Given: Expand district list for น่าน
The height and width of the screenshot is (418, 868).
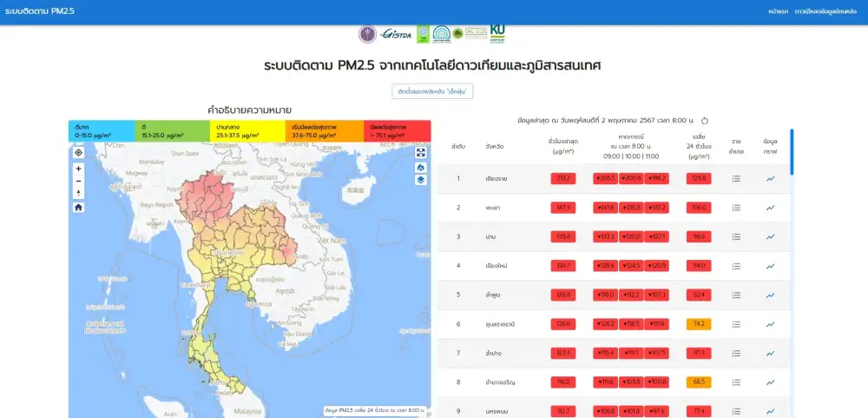Looking at the screenshot, I should (736, 236).
